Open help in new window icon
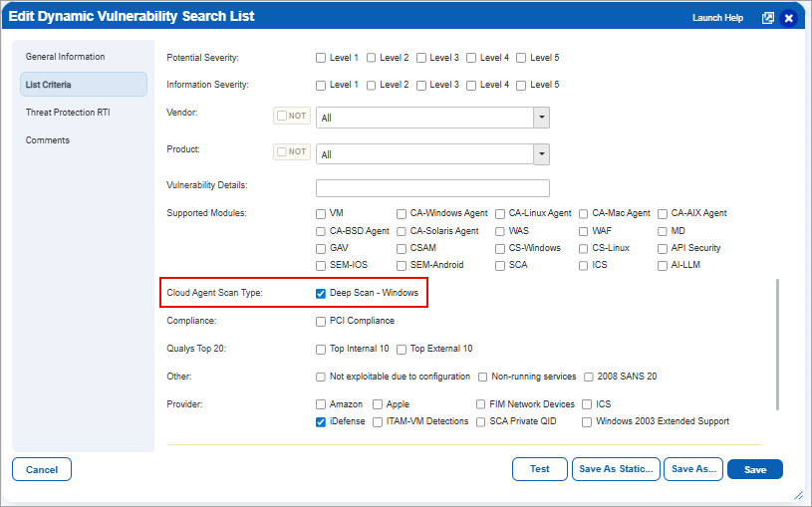Image resolution: width=812 pixels, height=507 pixels. pos(767,18)
